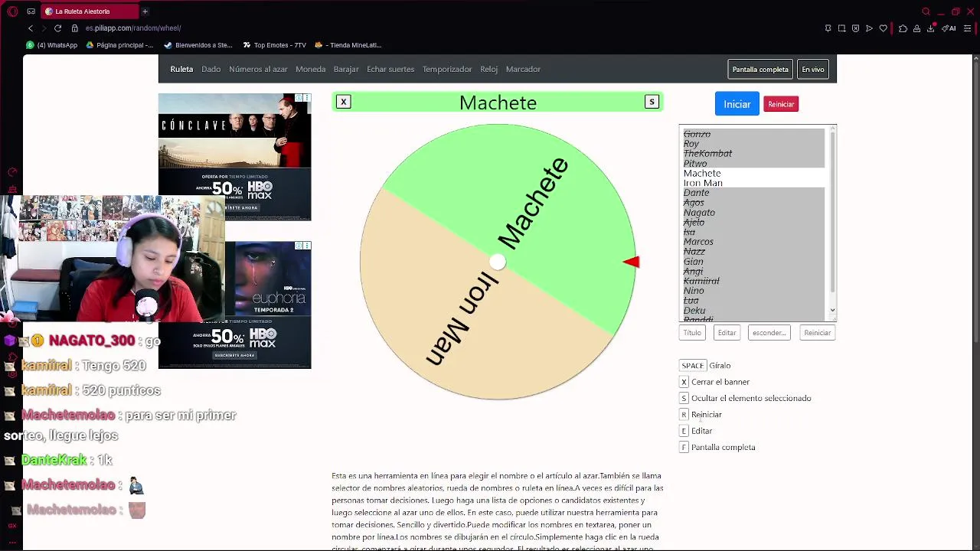This screenshot has width=980, height=551.
Task: Click the forward navigation arrow
Action: 44,28
